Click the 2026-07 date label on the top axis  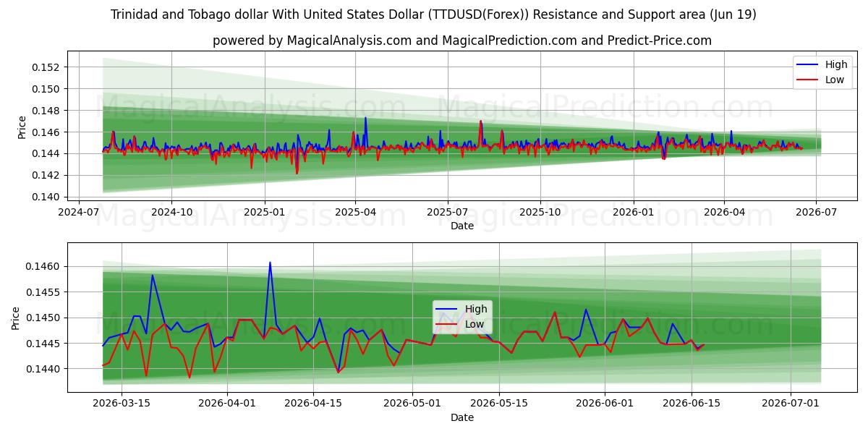coord(816,213)
